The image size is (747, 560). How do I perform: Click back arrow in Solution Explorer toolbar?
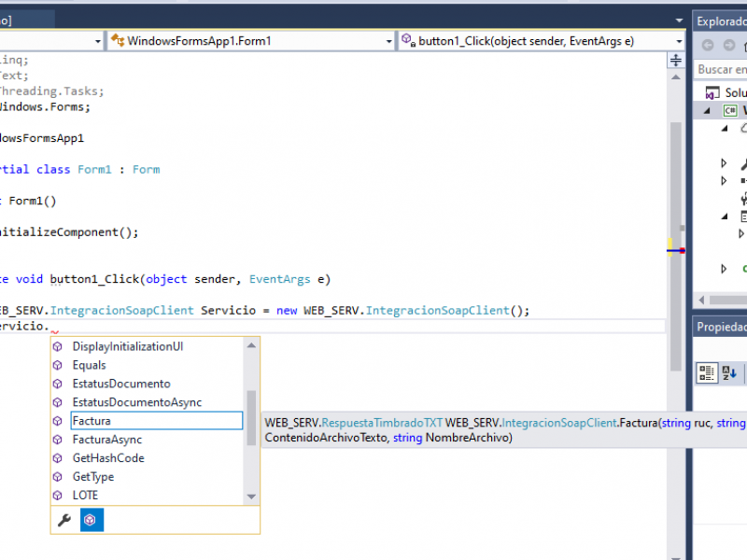(707, 45)
